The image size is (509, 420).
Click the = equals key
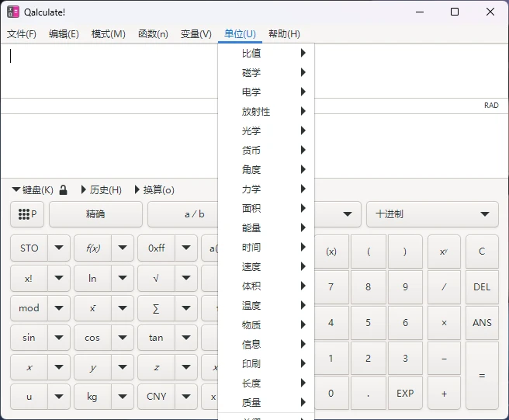[x=482, y=376]
